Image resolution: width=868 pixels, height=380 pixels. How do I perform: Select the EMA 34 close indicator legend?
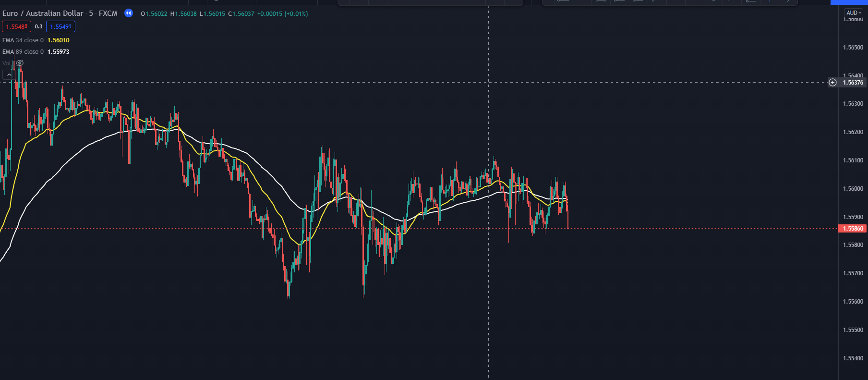coord(23,40)
